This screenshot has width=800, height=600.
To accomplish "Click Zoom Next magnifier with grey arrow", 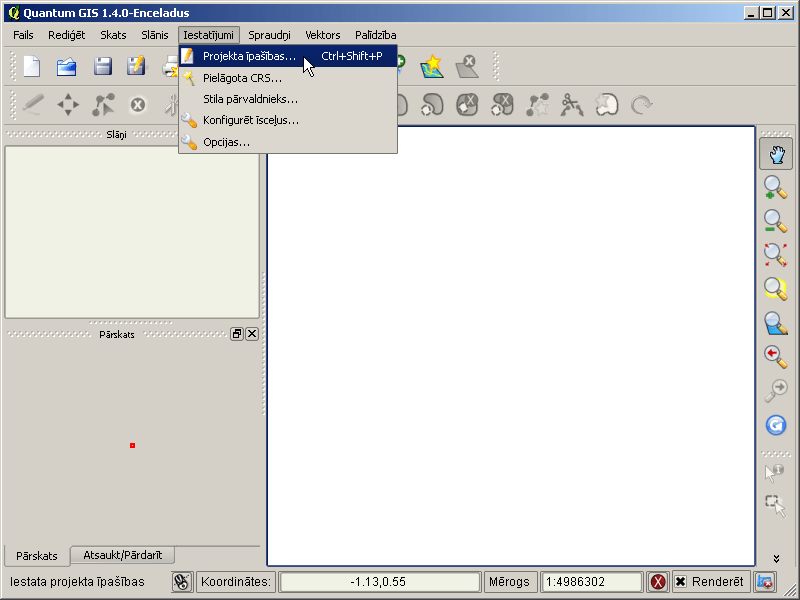I will (x=776, y=390).
